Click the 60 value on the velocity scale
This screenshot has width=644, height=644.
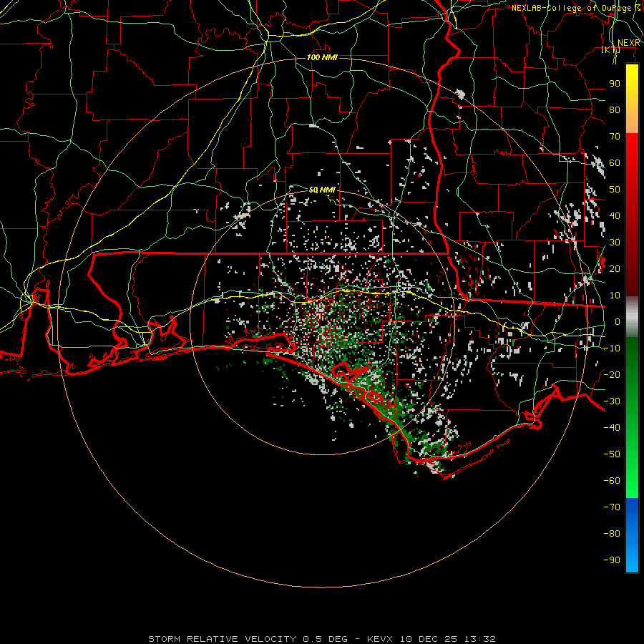pos(615,162)
